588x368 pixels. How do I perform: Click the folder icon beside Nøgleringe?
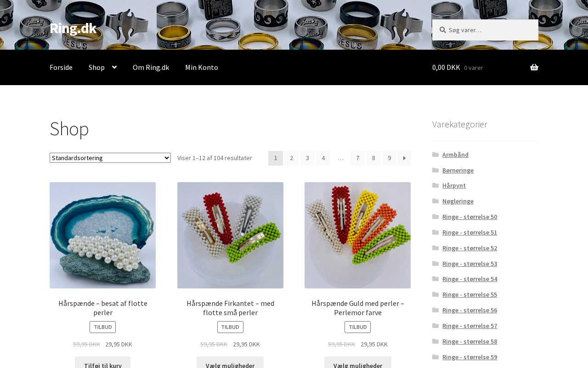pyautogui.click(x=435, y=201)
